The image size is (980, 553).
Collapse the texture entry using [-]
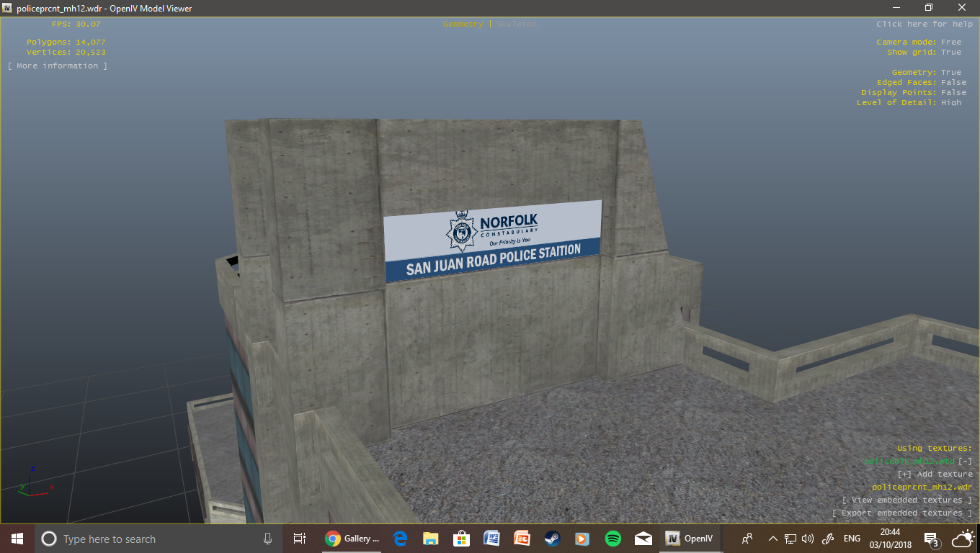coord(965,462)
